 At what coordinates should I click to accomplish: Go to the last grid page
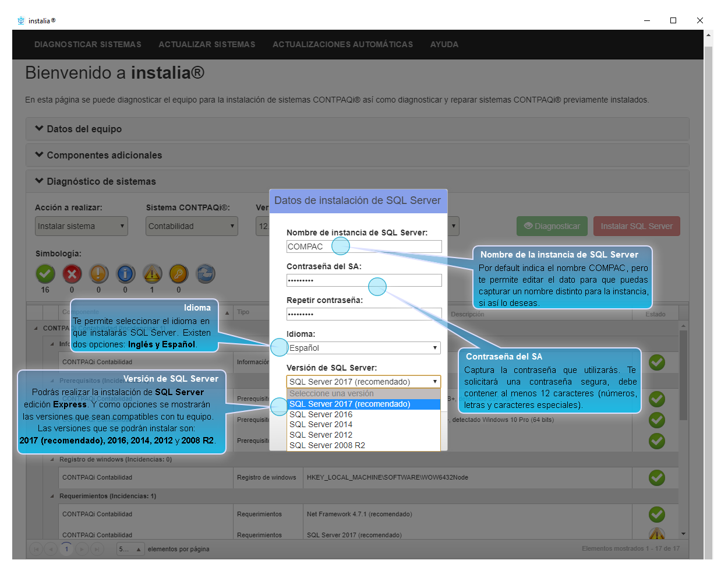(97, 549)
